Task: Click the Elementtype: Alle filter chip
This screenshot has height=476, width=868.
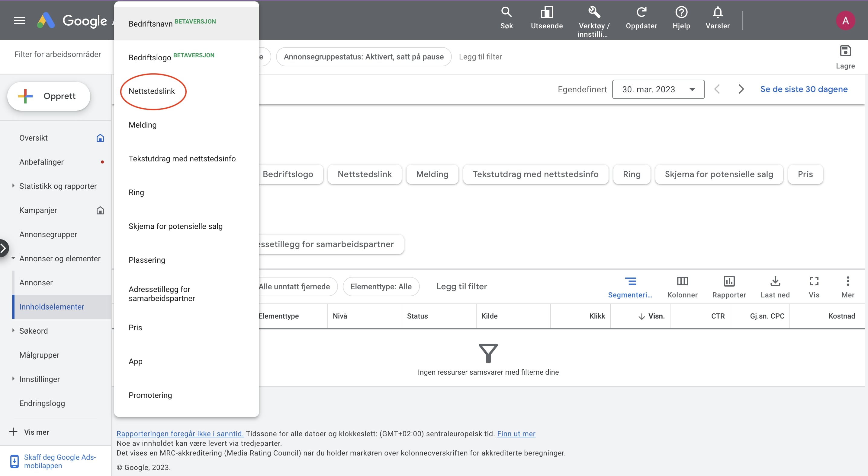Action: tap(381, 287)
